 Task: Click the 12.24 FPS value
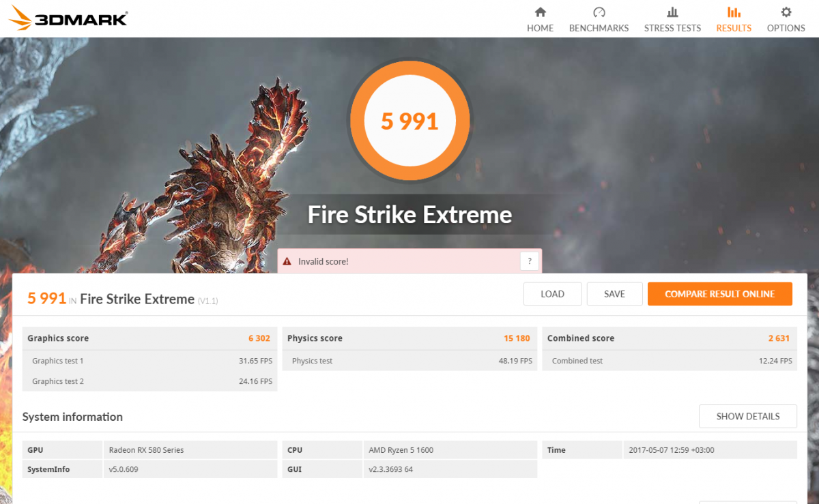click(775, 361)
